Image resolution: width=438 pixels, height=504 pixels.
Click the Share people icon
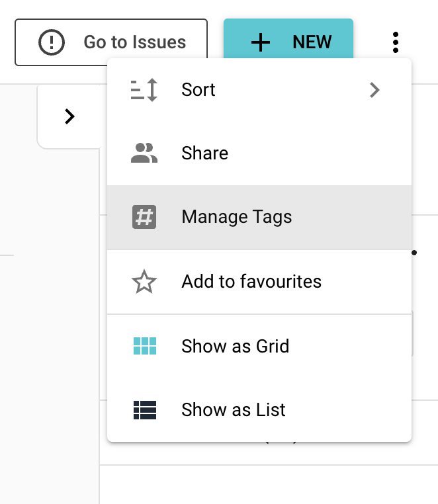144,153
